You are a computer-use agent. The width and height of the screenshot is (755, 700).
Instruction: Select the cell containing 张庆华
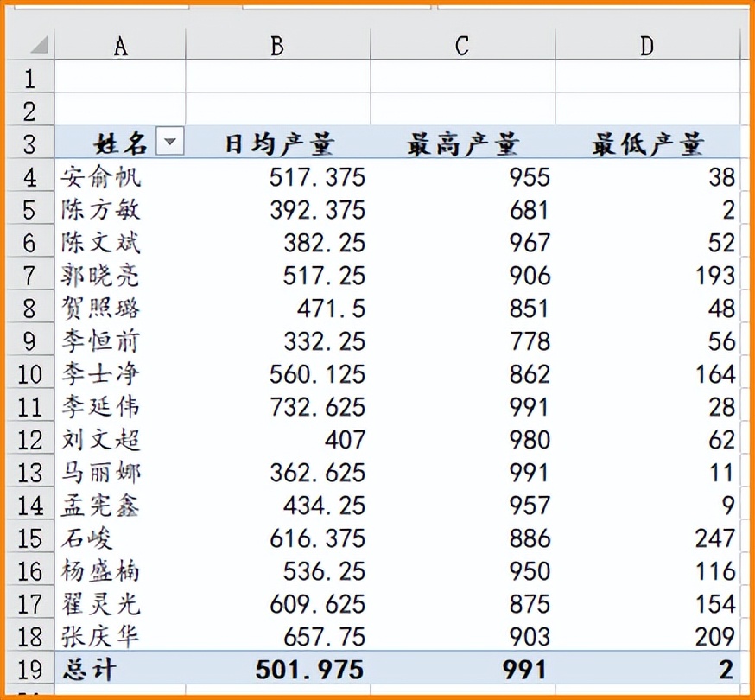(99, 637)
